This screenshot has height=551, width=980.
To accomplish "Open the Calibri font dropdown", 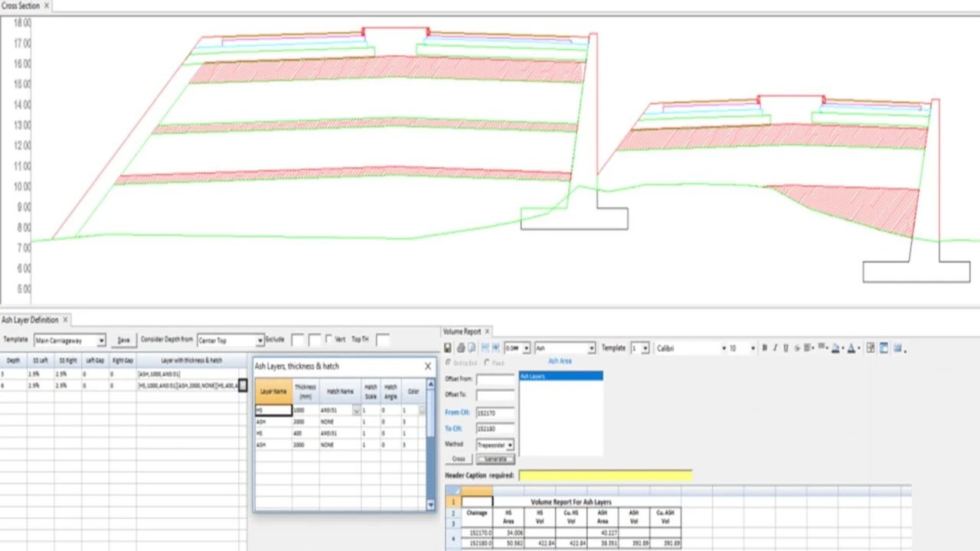I will tap(724, 348).
